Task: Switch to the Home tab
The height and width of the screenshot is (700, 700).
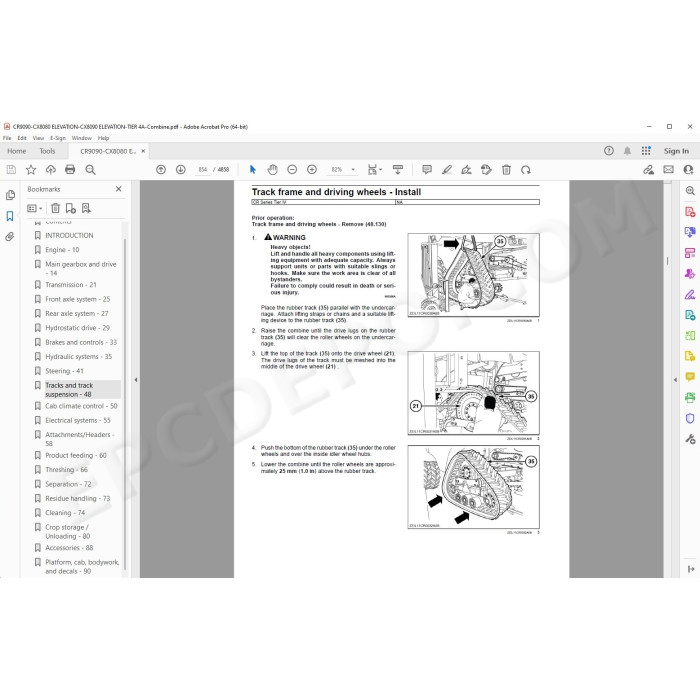Action: click(17, 151)
